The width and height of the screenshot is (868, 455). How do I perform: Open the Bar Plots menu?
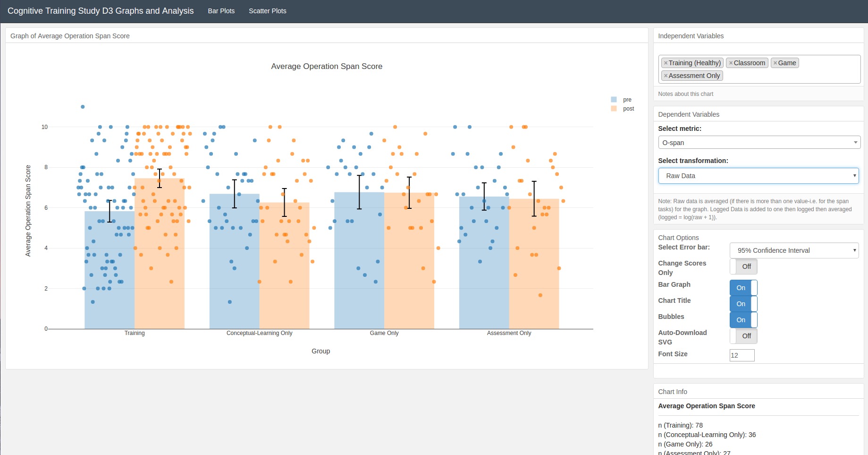pyautogui.click(x=221, y=11)
